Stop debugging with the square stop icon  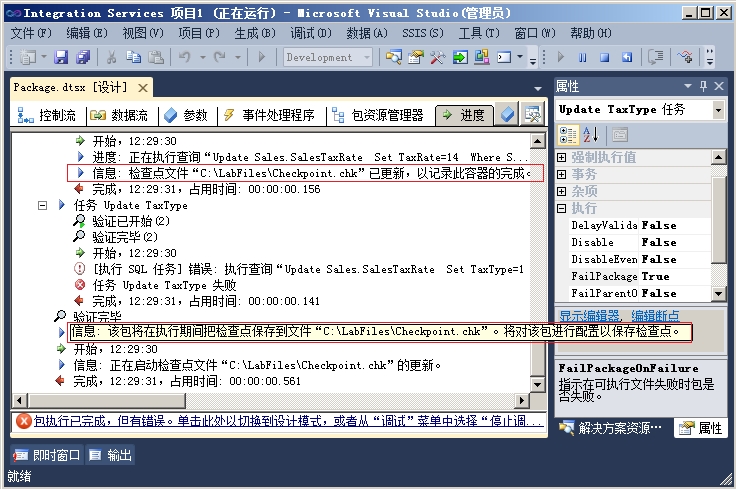tap(605, 57)
